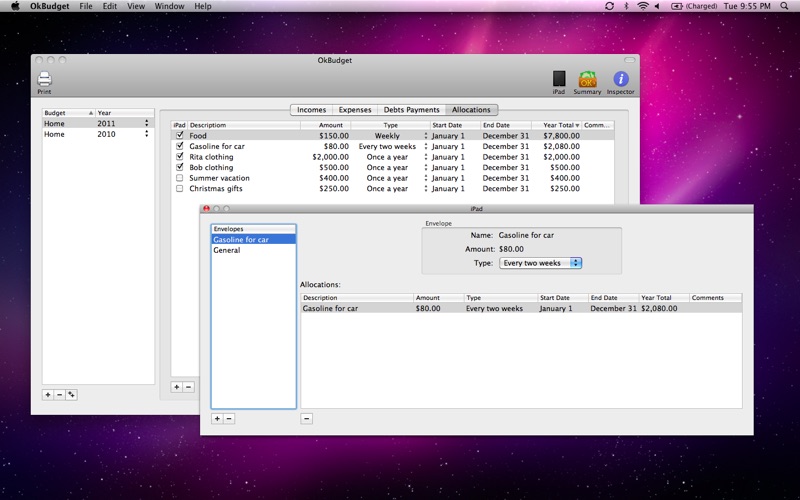Click the Wi-Fi status icon
This screenshot has width=800, height=500.
click(643, 6)
